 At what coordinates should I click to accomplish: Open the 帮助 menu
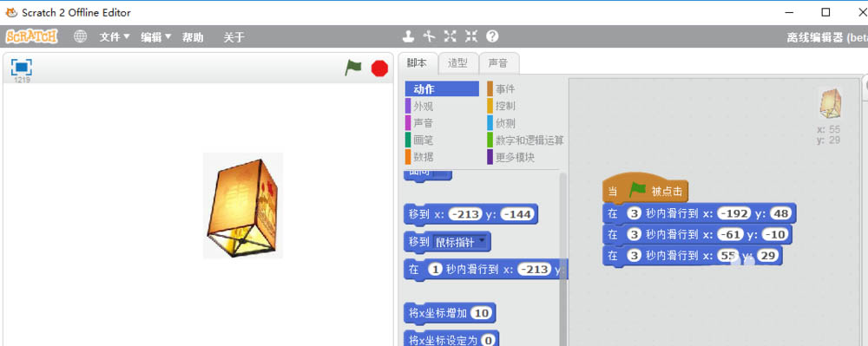[193, 37]
